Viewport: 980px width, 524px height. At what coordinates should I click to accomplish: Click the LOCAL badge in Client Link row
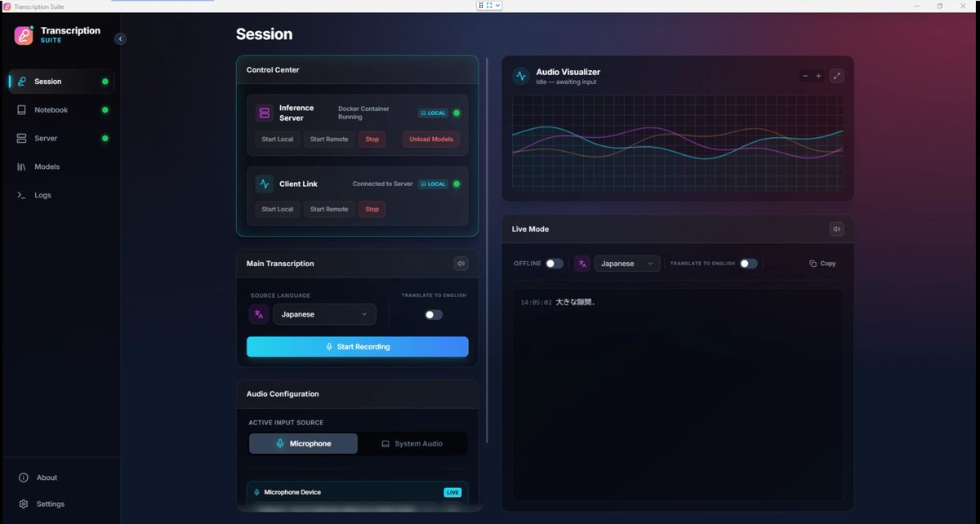434,184
